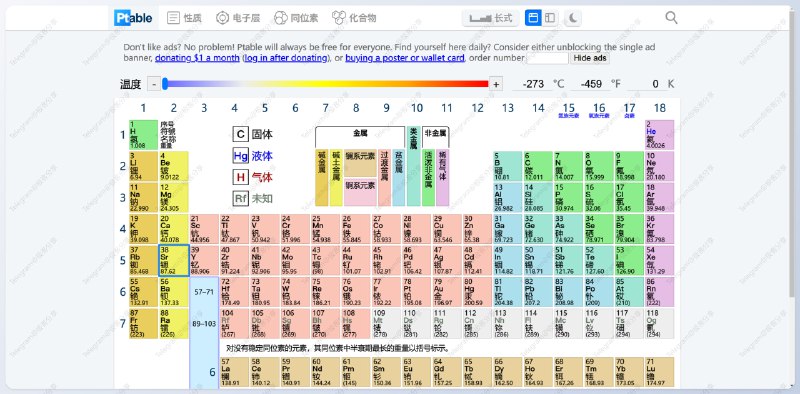The height and width of the screenshot is (394, 800).
Task: Open the search magnifier icon
Action: tap(671, 18)
